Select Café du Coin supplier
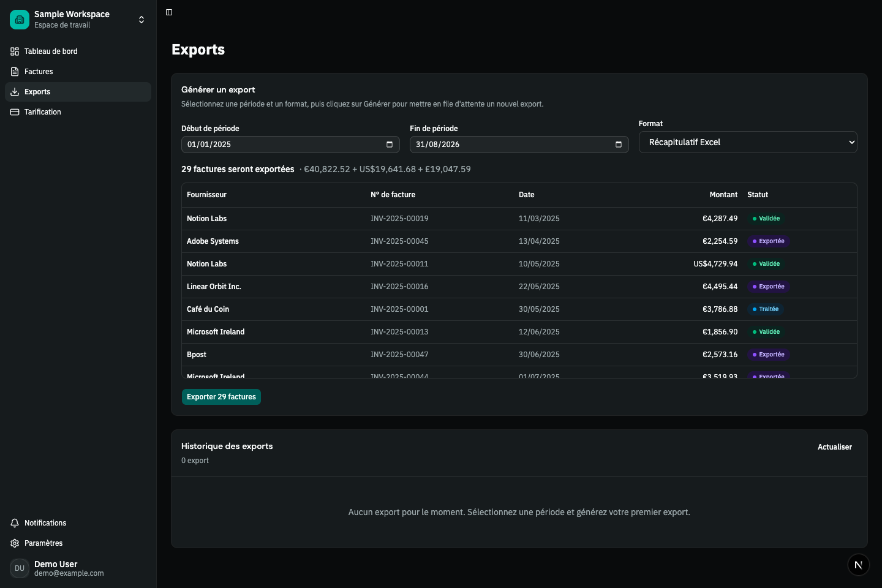882x588 pixels. click(208, 309)
